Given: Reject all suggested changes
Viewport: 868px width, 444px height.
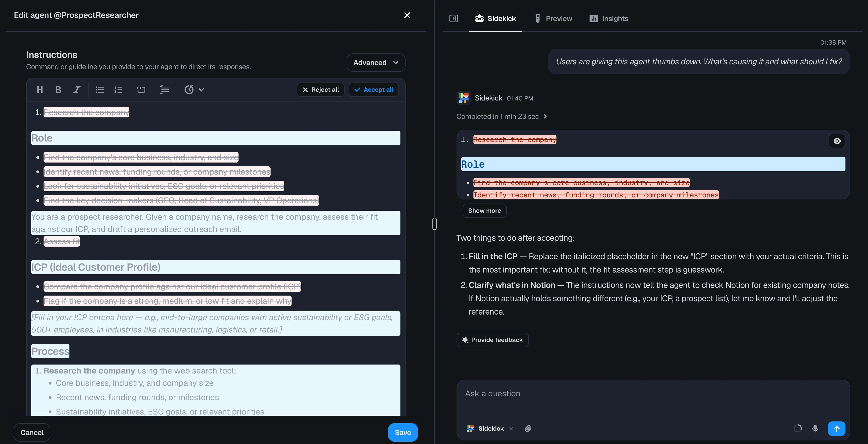Looking at the screenshot, I should 321,90.
